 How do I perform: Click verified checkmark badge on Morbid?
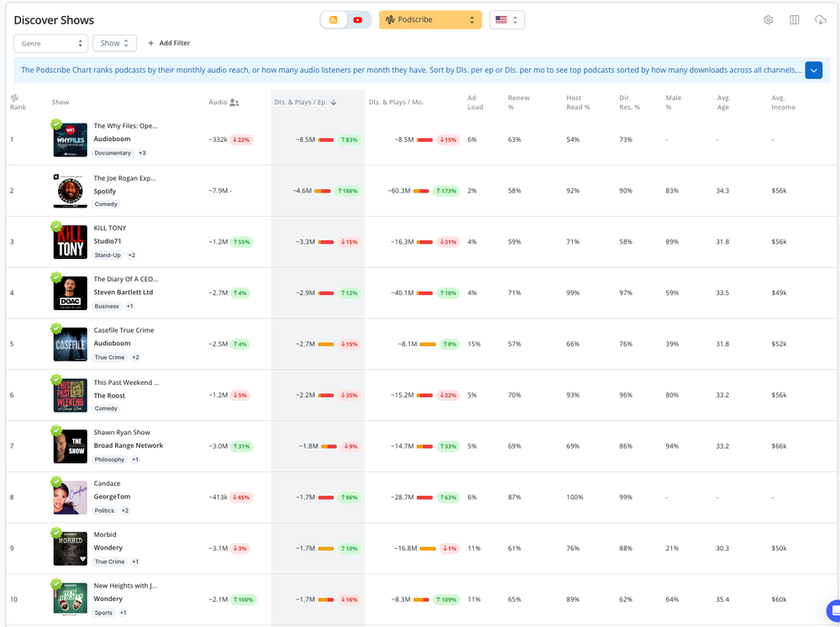coord(56,533)
